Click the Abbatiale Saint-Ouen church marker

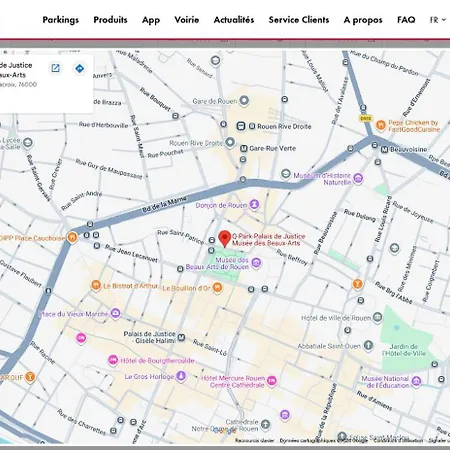368,345
